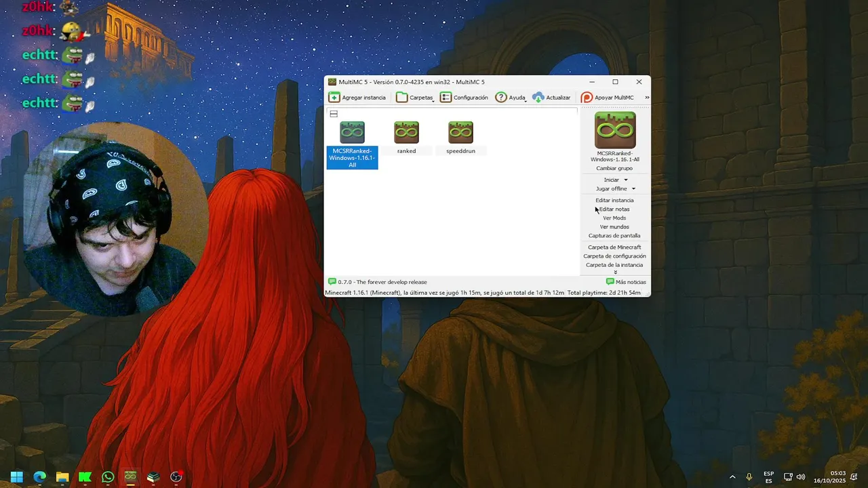Maximize the MultiMC window
The width and height of the screenshot is (868, 488).
tap(615, 82)
